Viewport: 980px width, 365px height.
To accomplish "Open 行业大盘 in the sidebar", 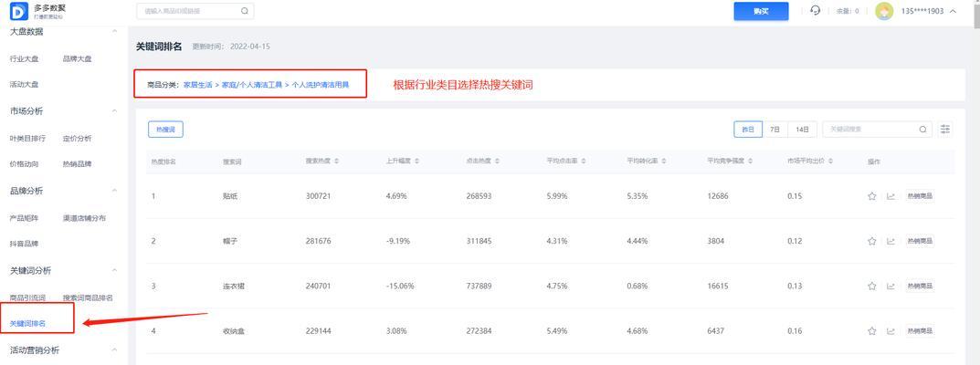I will (25, 58).
